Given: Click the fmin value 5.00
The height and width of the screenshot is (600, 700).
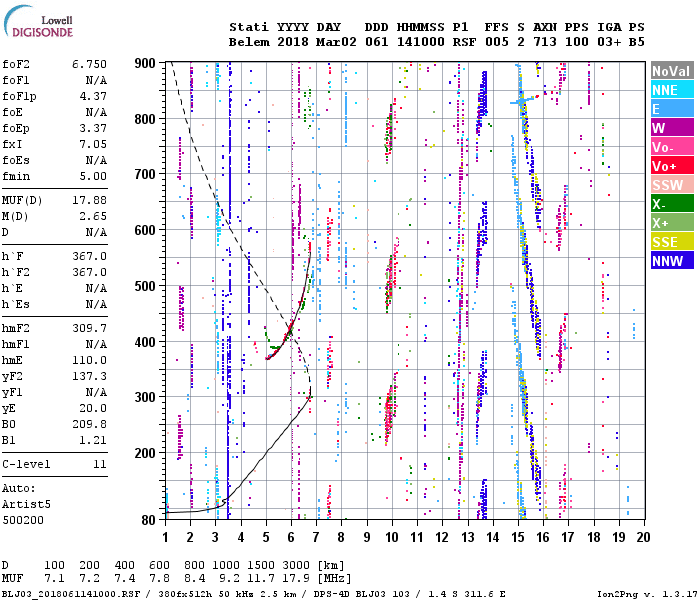Looking at the screenshot, I should point(93,176).
